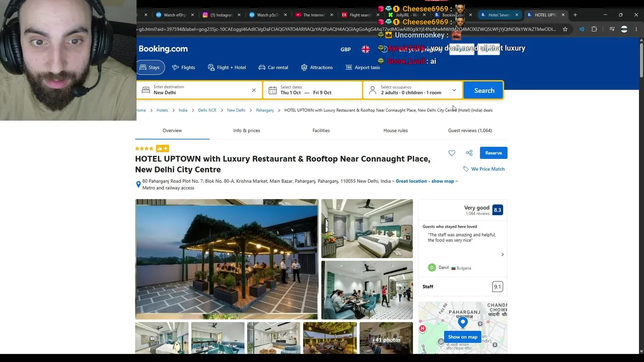Open the Hotels breadcrumb link

click(162, 110)
